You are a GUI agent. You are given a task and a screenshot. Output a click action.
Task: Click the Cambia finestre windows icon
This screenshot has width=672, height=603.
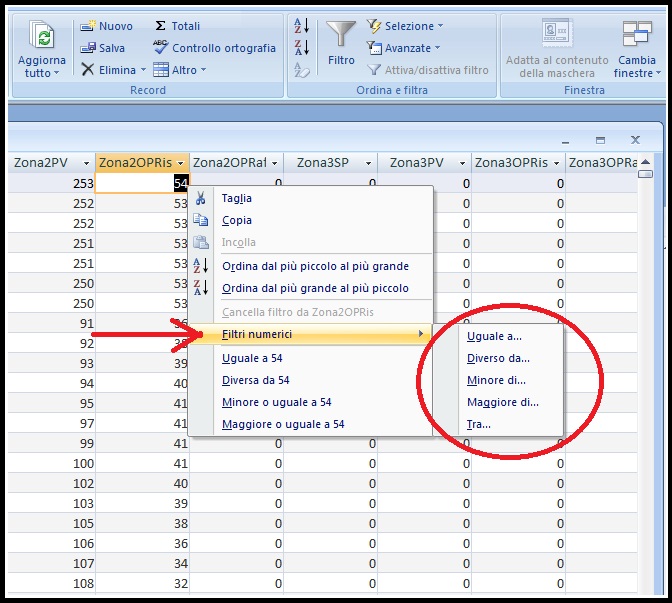(x=637, y=34)
